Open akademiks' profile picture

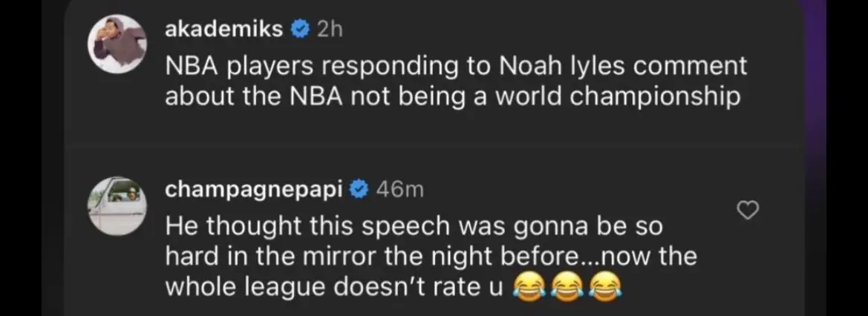pos(117,43)
